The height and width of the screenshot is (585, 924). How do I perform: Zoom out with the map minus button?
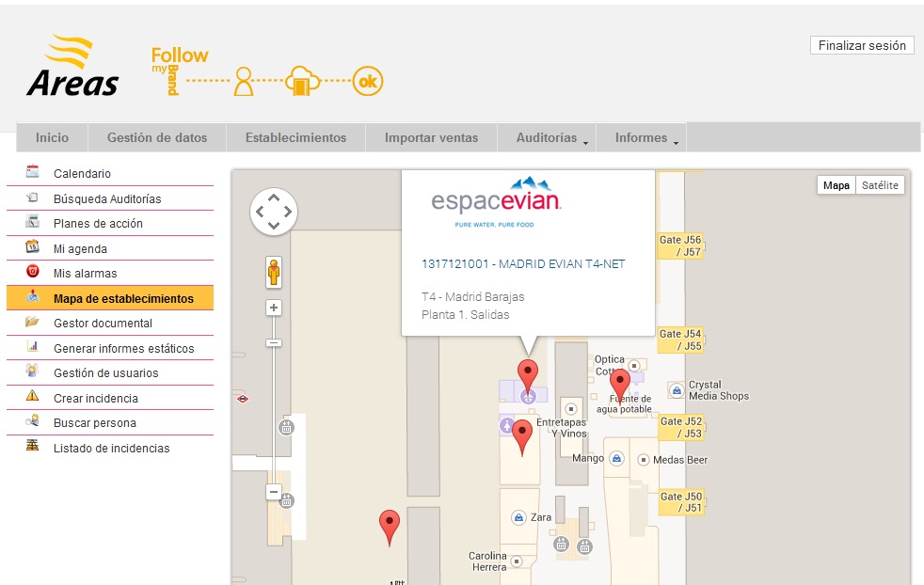(x=274, y=492)
